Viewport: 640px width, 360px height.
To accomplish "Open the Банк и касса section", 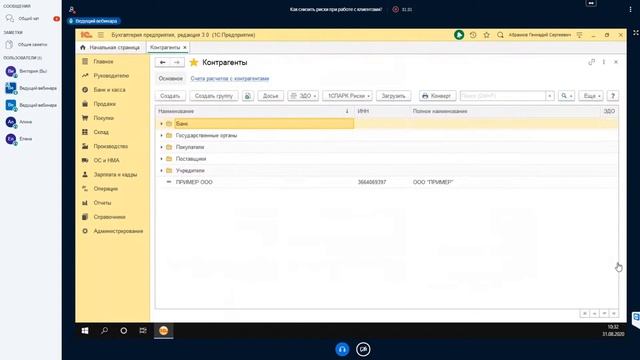I will (x=109, y=90).
